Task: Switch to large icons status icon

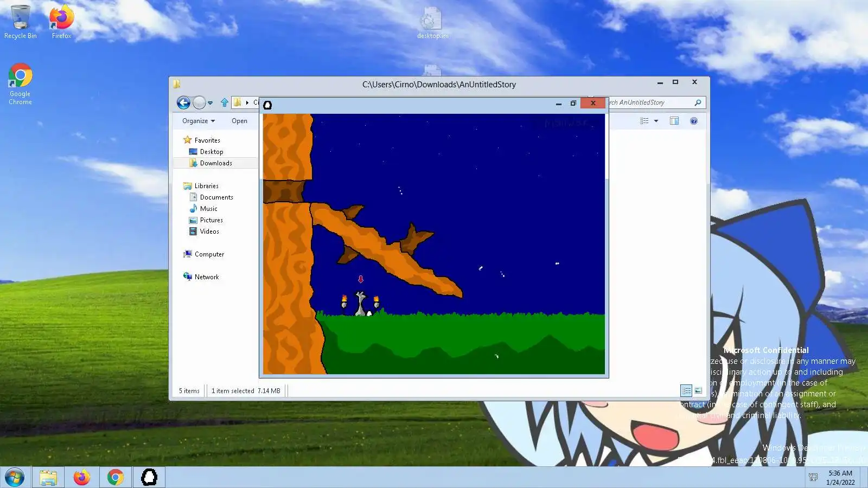Action: (x=698, y=390)
